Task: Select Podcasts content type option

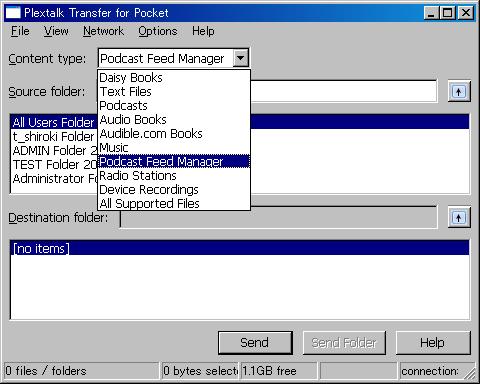Action: click(174, 105)
